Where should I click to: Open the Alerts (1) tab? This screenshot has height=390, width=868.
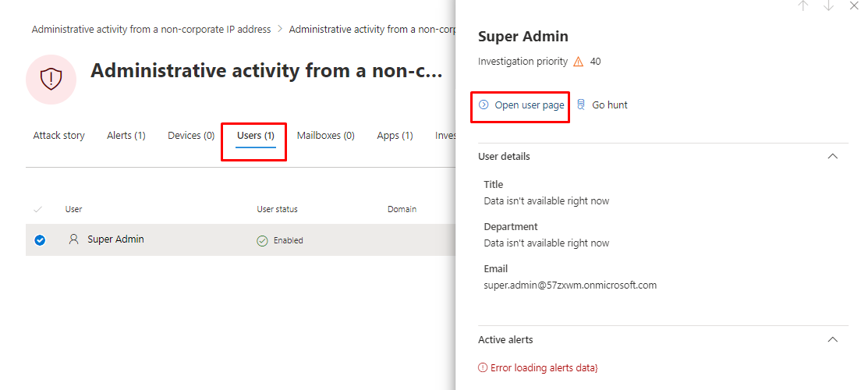pyautogui.click(x=126, y=136)
